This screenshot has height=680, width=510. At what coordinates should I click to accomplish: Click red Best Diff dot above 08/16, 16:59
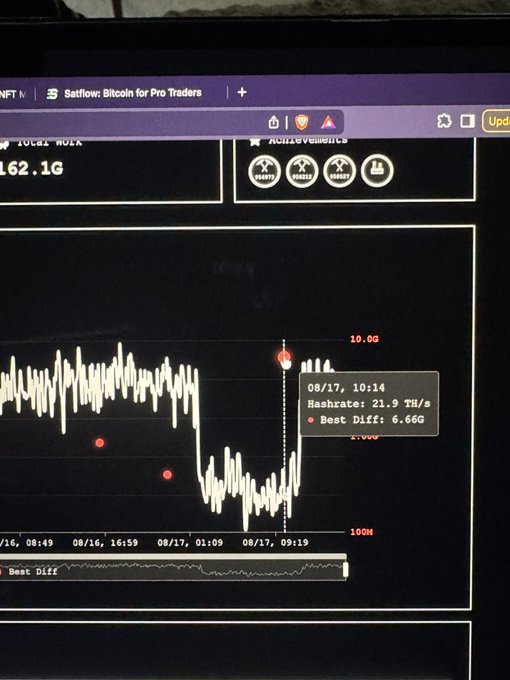click(99, 443)
